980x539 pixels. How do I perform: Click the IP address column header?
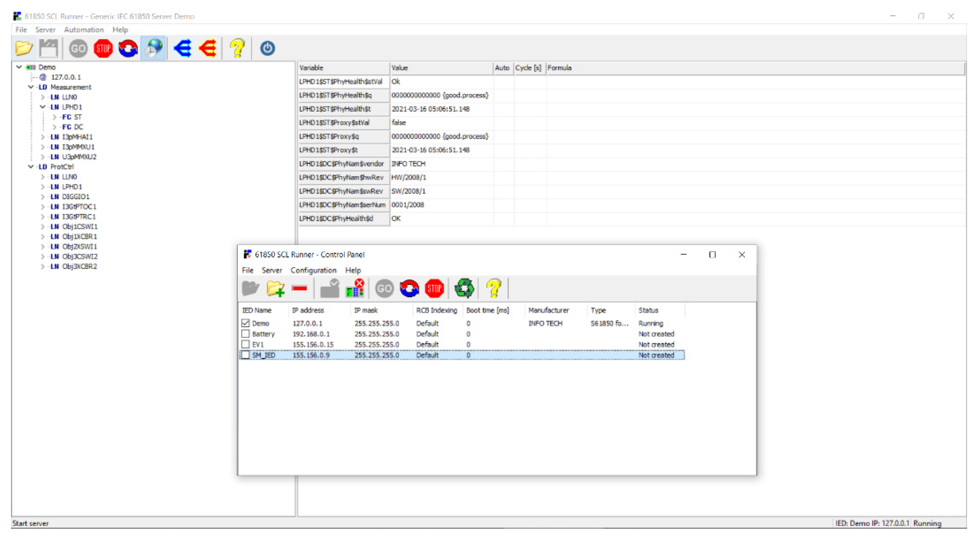[308, 310]
